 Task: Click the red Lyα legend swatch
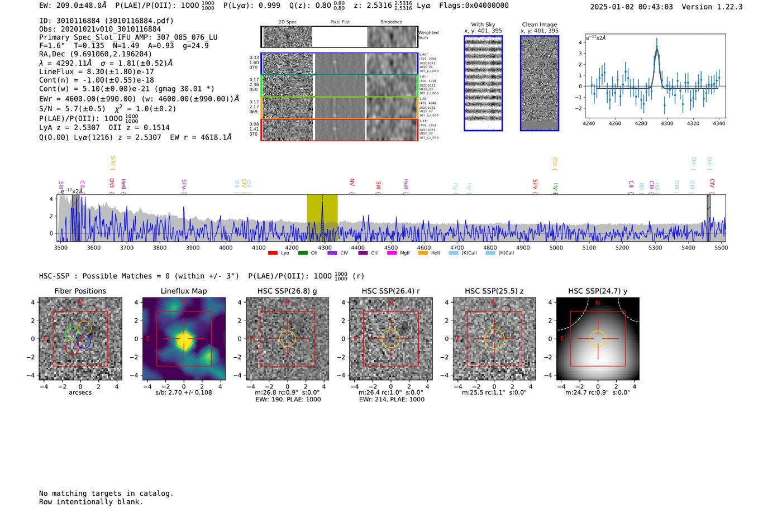(x=273, y=253)
